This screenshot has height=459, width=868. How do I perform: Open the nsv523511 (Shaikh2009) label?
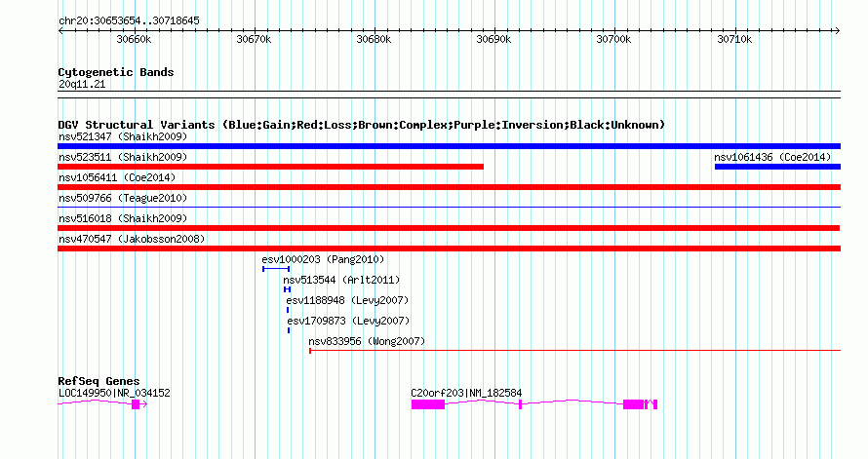pos(123,157)
